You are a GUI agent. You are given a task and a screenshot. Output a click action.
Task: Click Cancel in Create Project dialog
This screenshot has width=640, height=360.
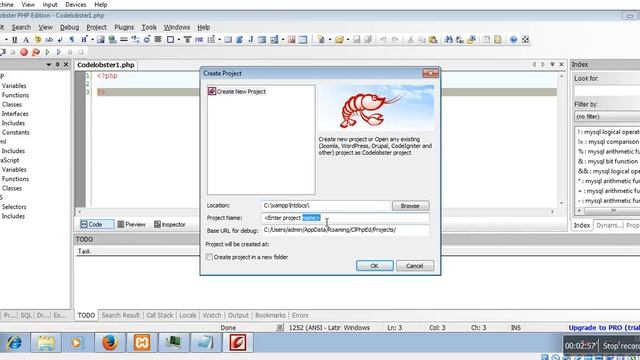coord(415,266)
